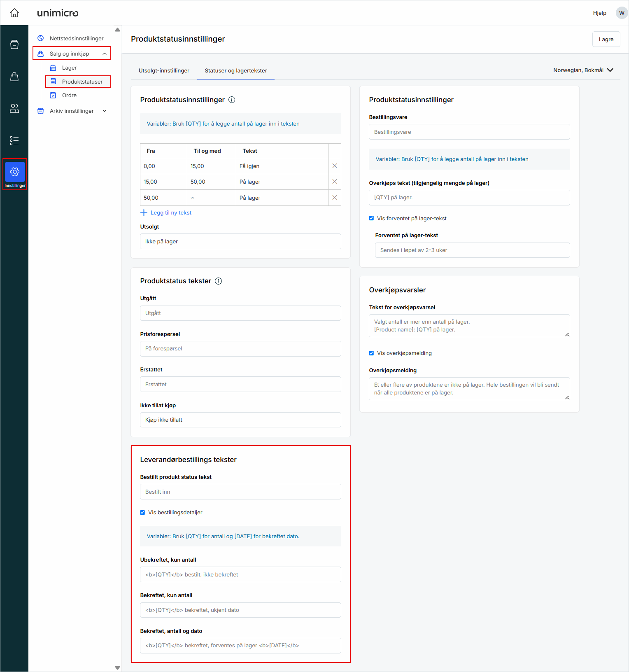The image size is (629, 672).
Task: Click info icon next to Produktstatusinnstillinger heading
Action: [232, 100]
